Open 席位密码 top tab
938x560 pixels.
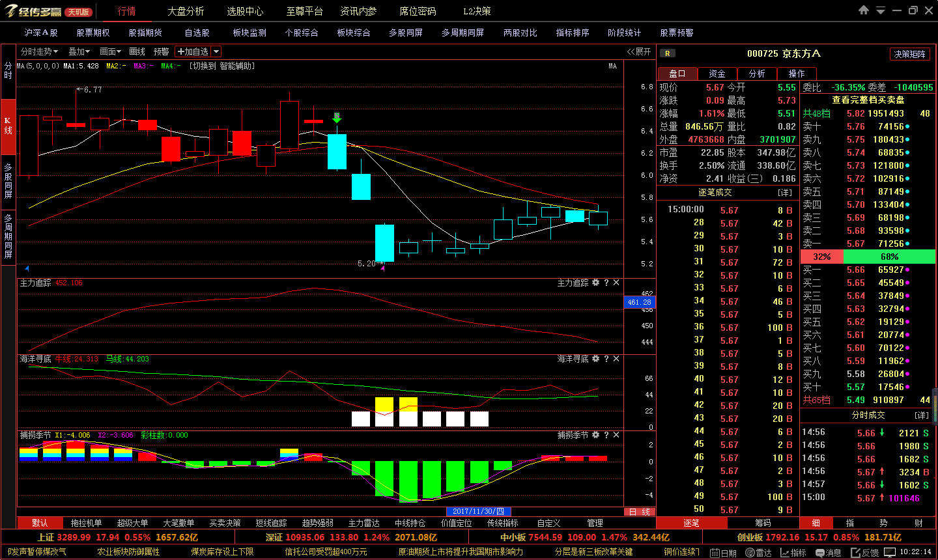click(418, 11)
